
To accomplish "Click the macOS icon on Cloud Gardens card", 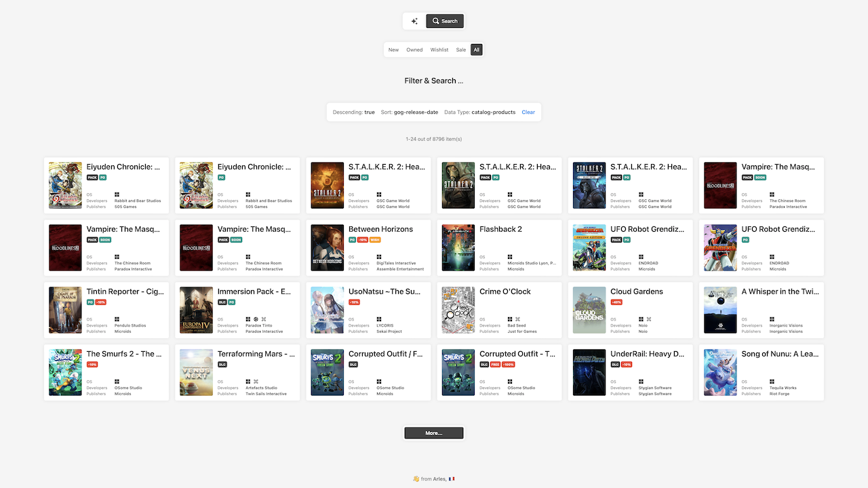I will click(648, 320).
